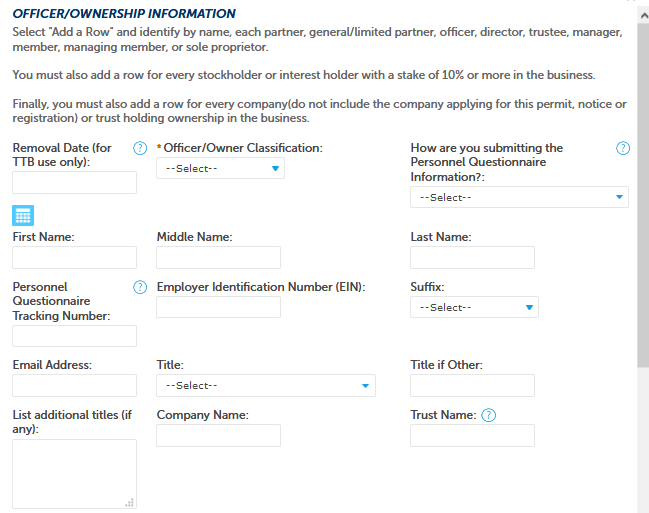The height and width of the screenshot is (513, 649).
Task: Open the Suffix dropdown
Action: tap(474, 307)
